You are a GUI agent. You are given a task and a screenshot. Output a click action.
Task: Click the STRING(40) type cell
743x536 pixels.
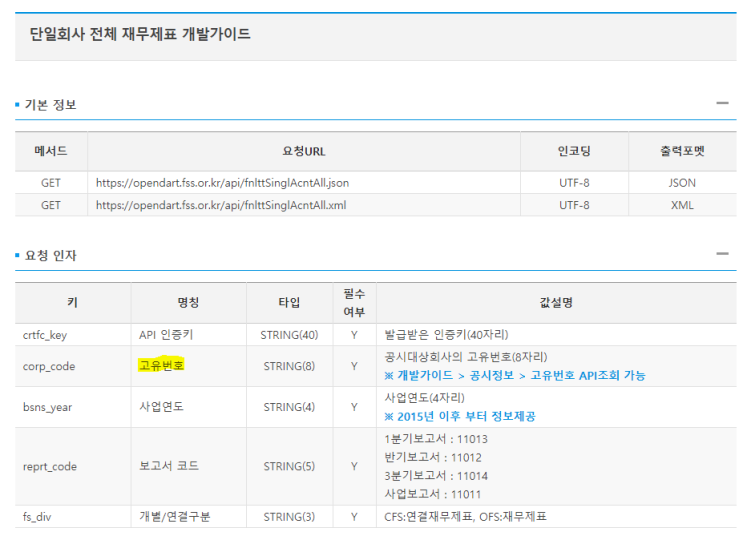tap(289, 335)
